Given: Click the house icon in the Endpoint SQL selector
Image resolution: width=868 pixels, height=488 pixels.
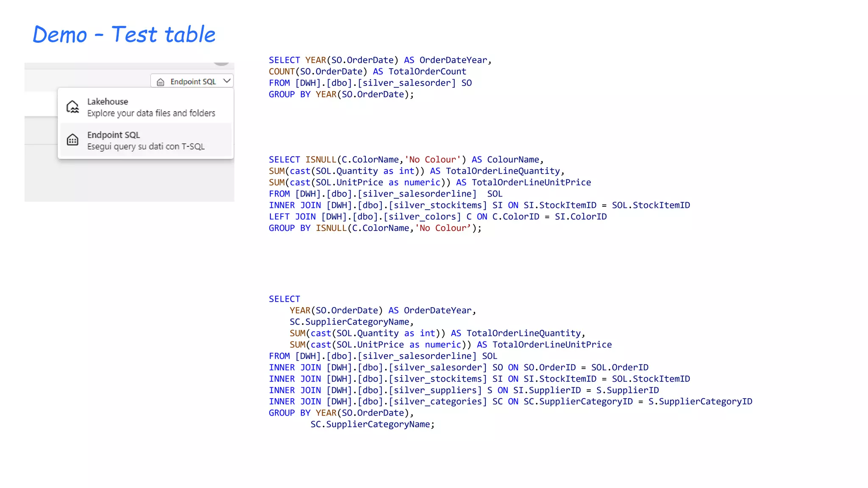Looking at the screenshot, I should pos(160,82).
